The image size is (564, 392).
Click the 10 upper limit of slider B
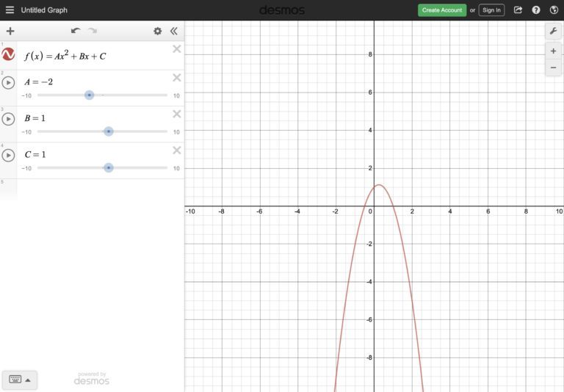coord(176,132)
